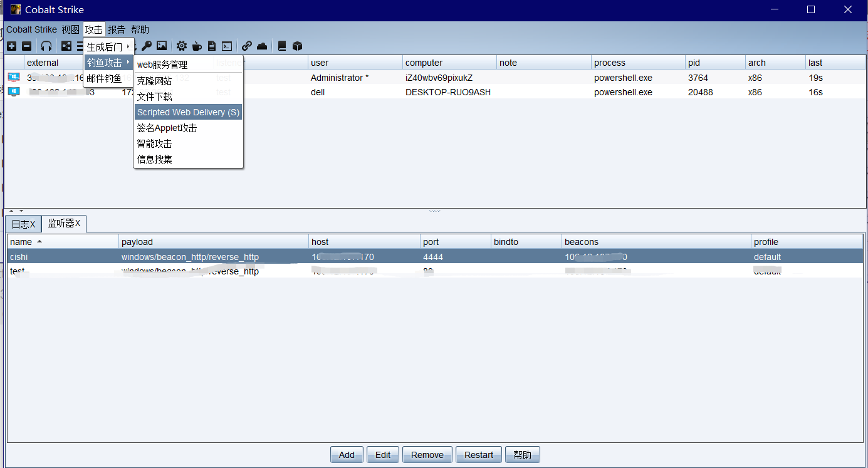Image resolution: width=868 pixels, height=468 pixels.
Task: Select web服务管理 menu entry
Action: (188, 65)
